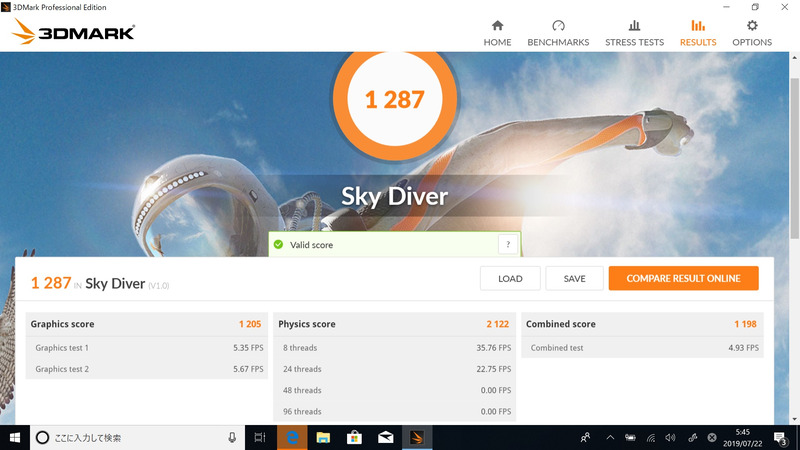Click the SAVE button
The width and height of the screenshot is (800, 450).
tap(574, 279)
